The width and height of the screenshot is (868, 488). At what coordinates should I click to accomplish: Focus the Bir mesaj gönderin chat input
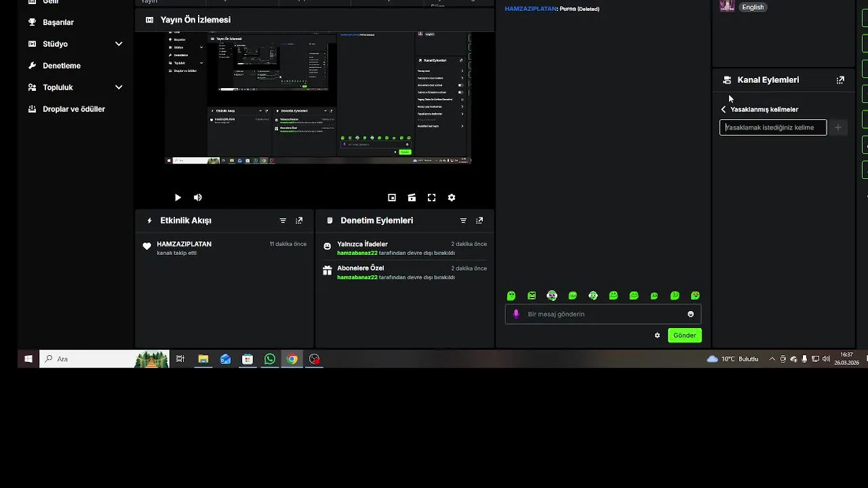(603, 314)
